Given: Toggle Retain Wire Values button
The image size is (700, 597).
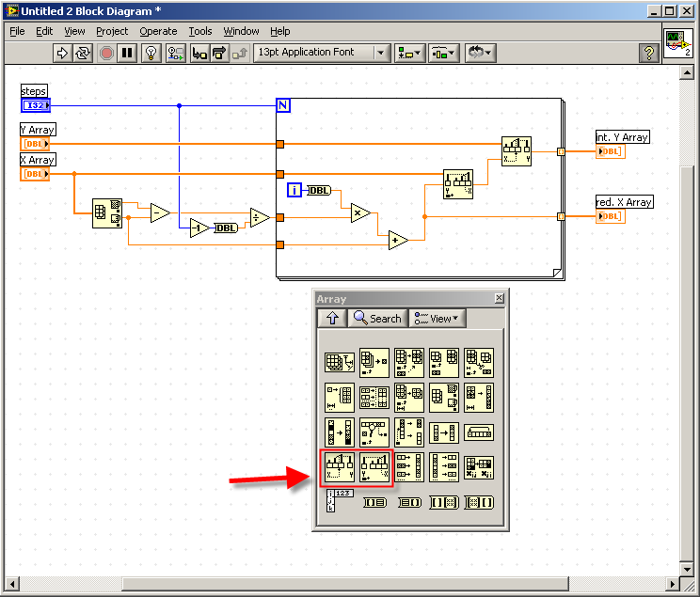Looking at the screenshot, I should click(175, 53).
